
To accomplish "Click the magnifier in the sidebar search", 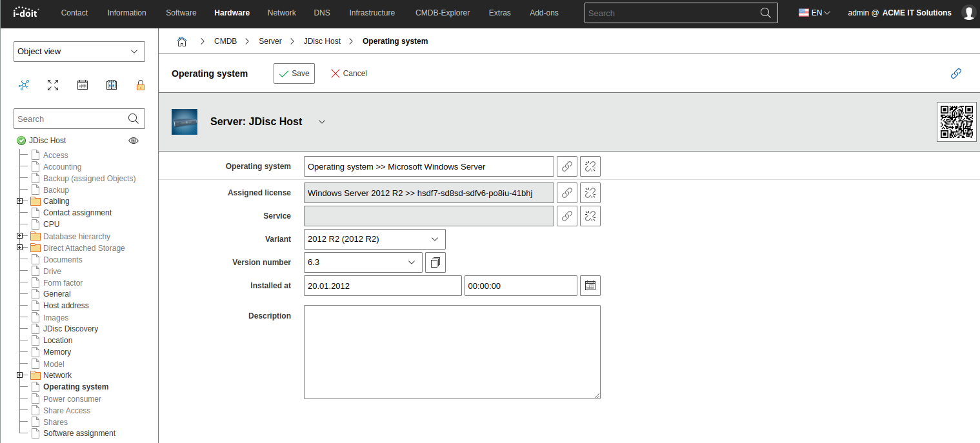I will click(x=134, y=119).
